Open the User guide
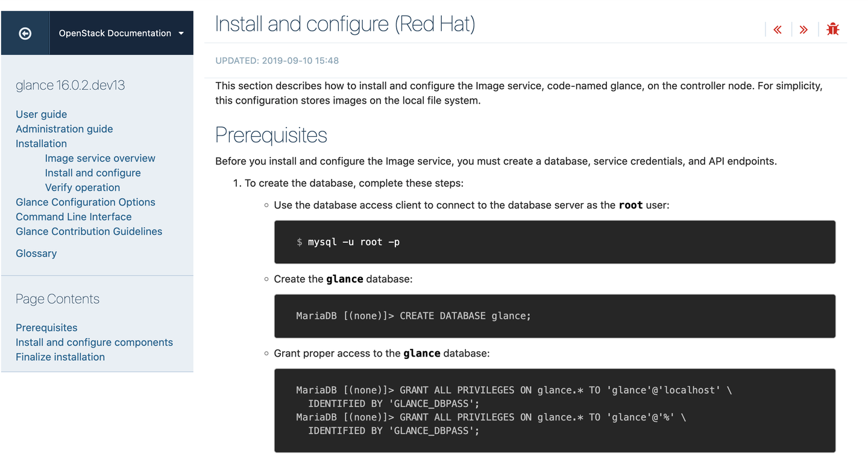 pos(41,114)
